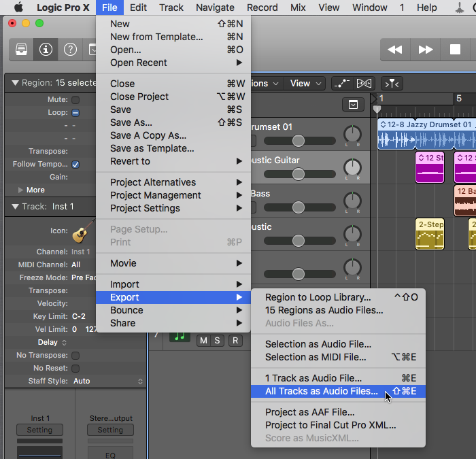Image resolution: width=476 pixels, height=459 pixels.
Task: Adjust Bass track volume slider
Action: point(299,207)
